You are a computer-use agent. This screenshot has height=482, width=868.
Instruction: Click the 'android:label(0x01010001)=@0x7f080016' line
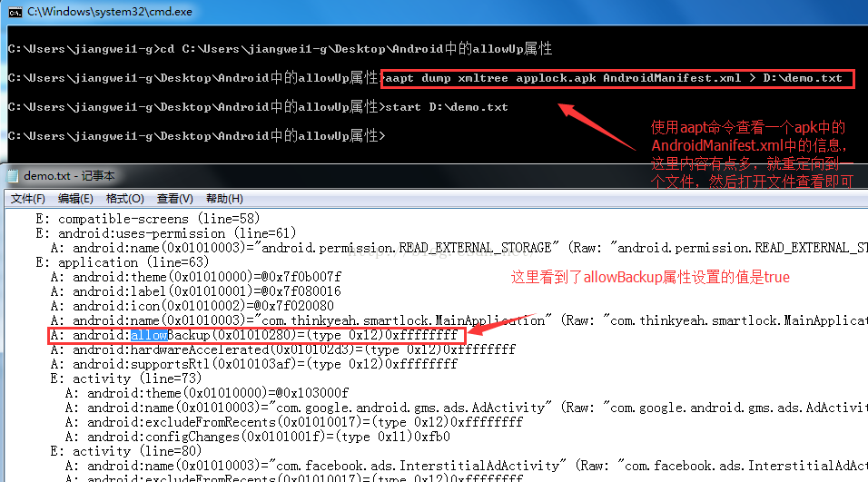point(195,290)
